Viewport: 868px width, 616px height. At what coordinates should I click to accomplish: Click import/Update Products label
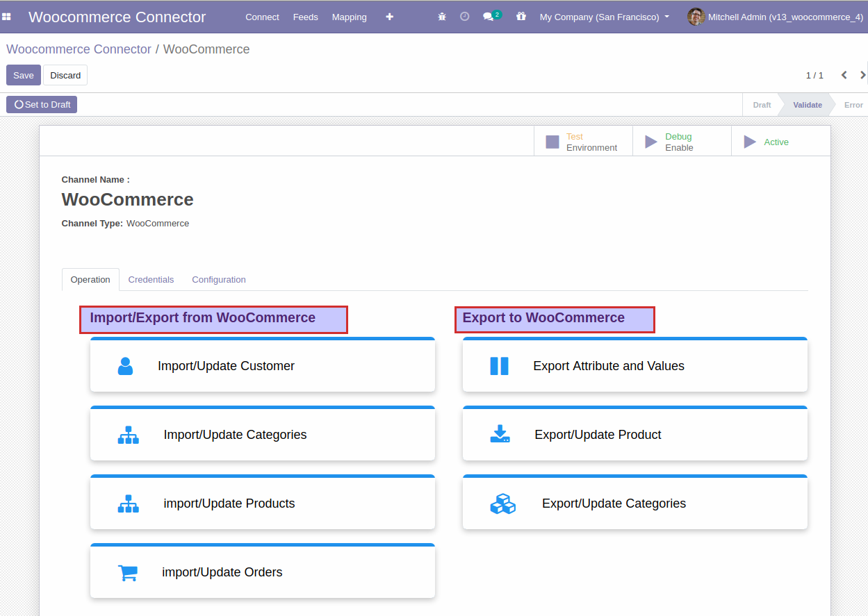[229, 503]
